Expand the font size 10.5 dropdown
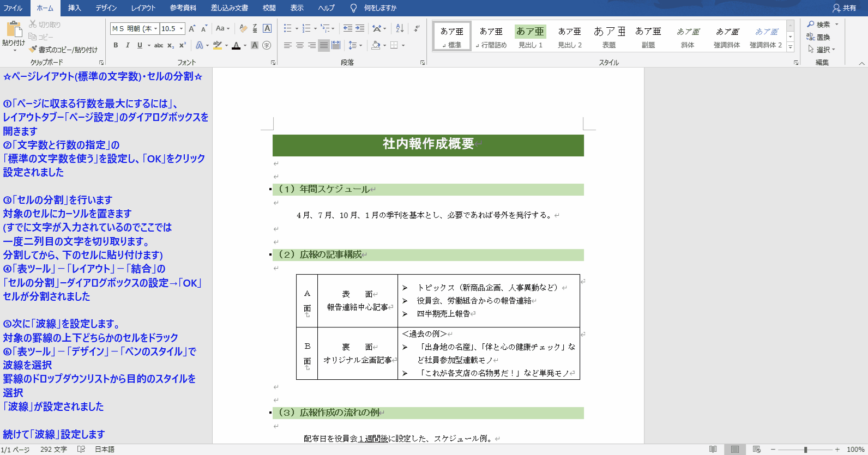This screenshot has height=455, width=868. [x=182, y=29]
